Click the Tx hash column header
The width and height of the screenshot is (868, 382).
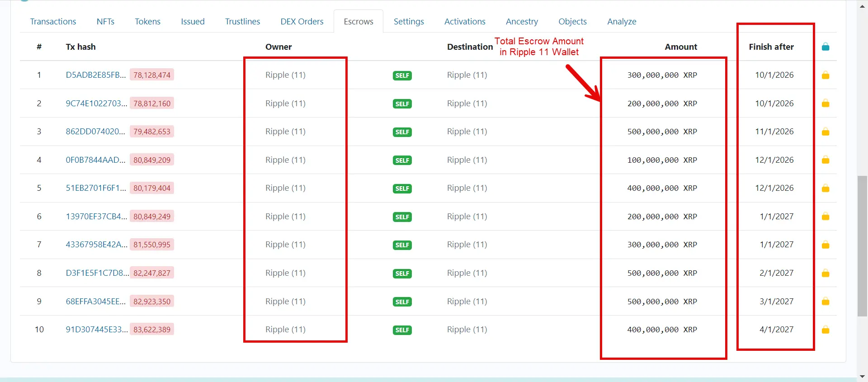pos(80,47)
